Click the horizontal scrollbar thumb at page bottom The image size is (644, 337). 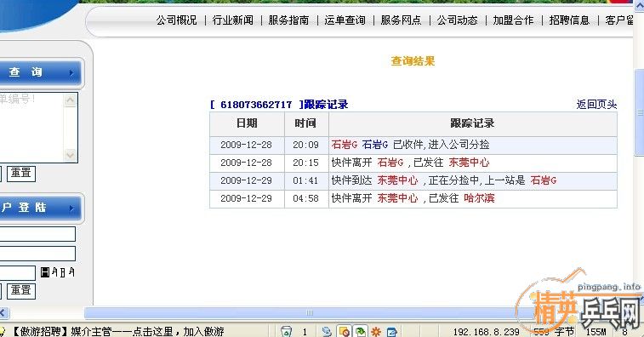[310, 313]
